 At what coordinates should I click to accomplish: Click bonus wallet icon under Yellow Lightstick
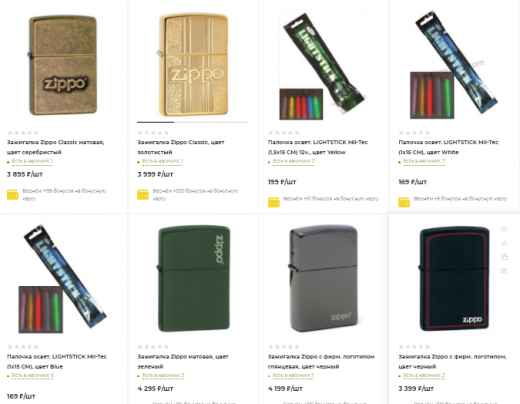pyautogui.click(x=274, y=202)
